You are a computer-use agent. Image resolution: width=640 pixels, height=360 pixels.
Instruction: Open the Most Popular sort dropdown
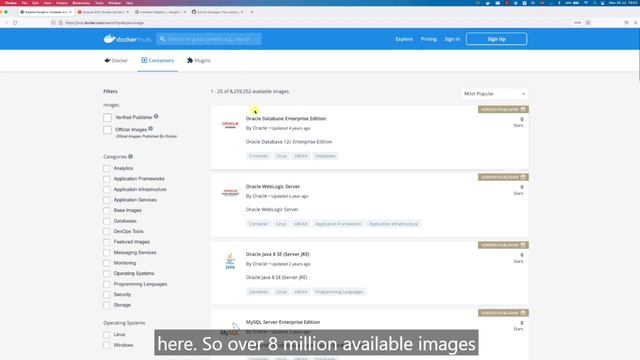coord(494,94)
